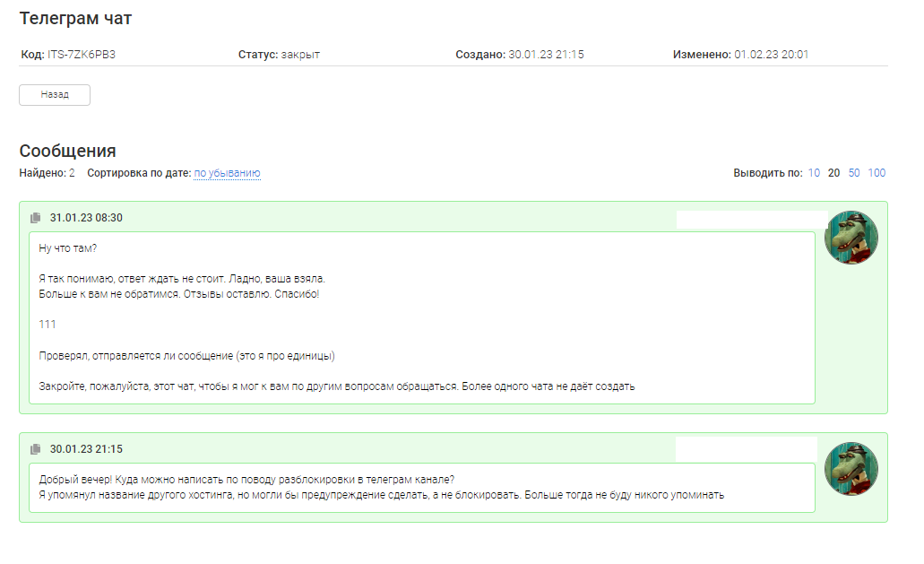Select 20 messages per page
Screen dimensions: 924x564
point(833,173)
